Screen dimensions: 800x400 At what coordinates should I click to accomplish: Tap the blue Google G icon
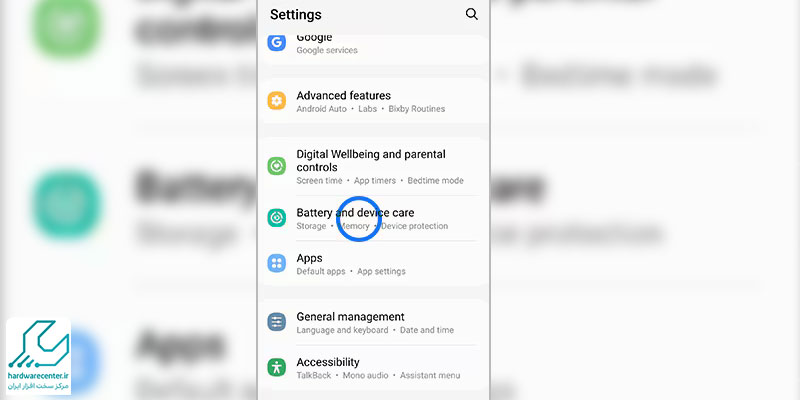point(277,42)
